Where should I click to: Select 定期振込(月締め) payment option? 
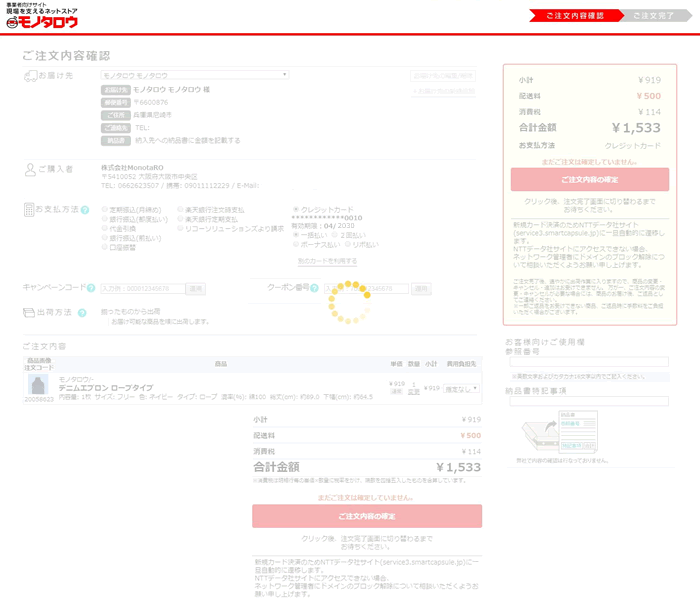[x=105, y=209]
